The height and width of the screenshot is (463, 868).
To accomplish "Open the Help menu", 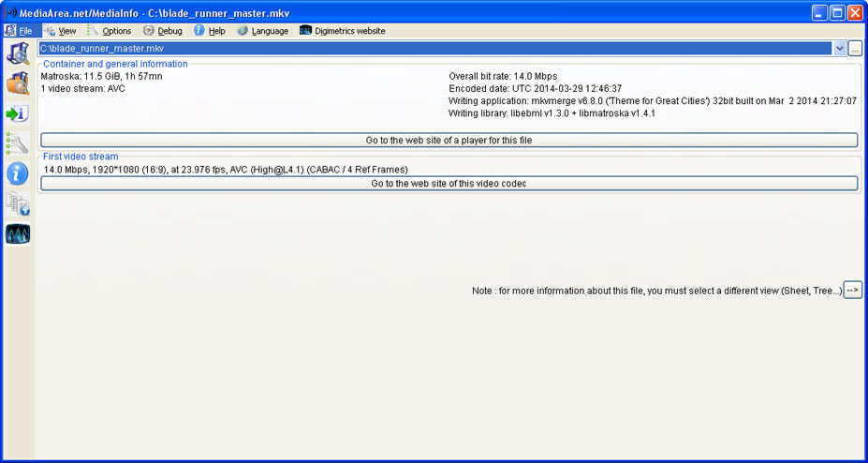I will (210, 31).
